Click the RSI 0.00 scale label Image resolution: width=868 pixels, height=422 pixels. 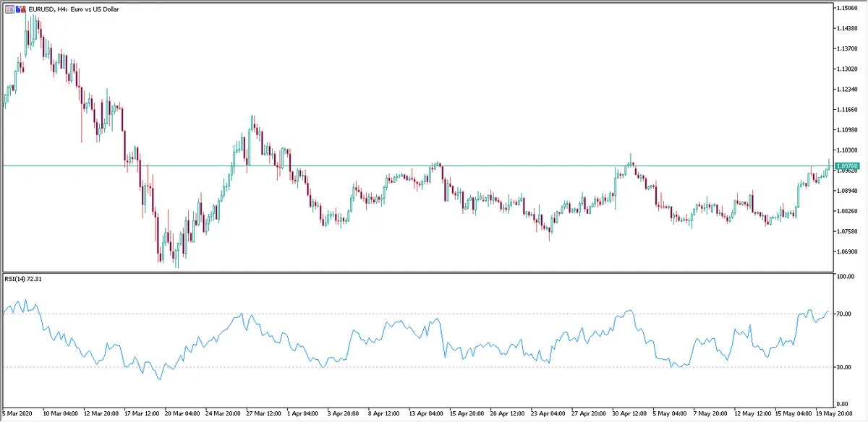coord(842,403)
